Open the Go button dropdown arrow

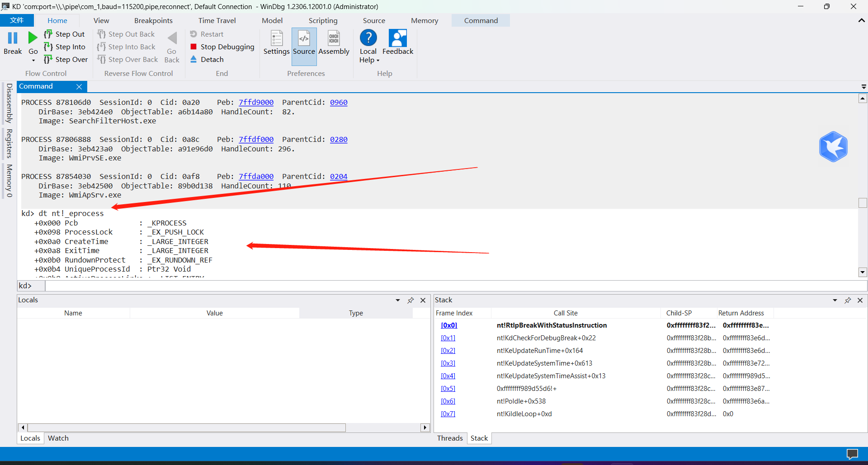[33, 59]
